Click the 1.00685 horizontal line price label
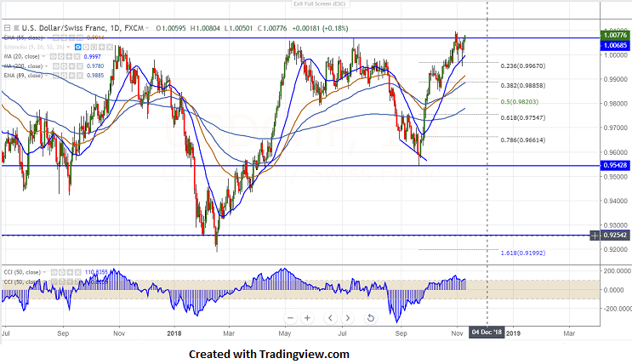 [615, 45]
